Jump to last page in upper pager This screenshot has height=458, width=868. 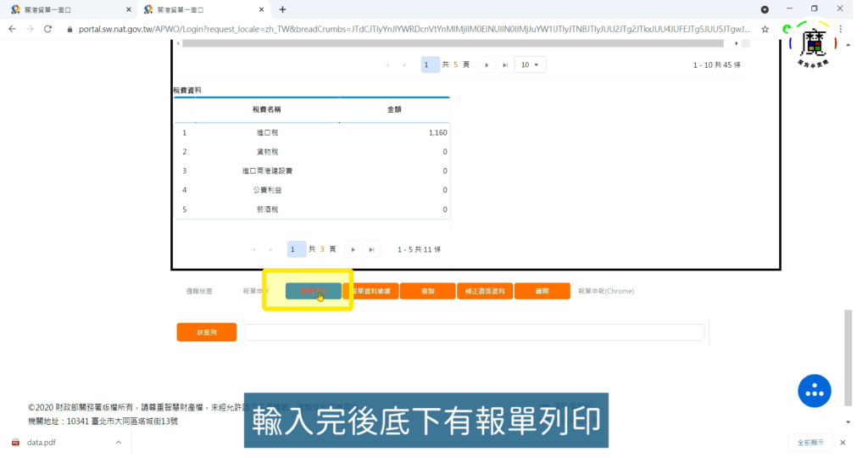coord(505,64)
